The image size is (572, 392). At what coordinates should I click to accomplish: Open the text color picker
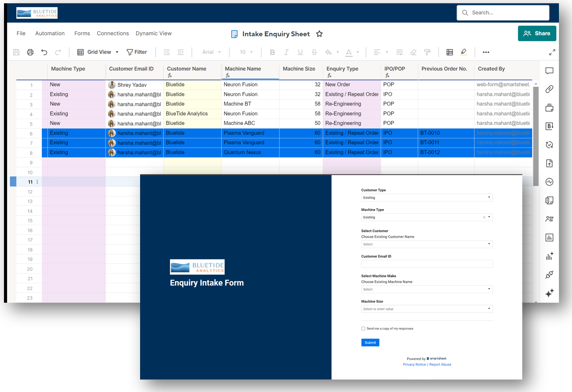[x=349, y=52]
